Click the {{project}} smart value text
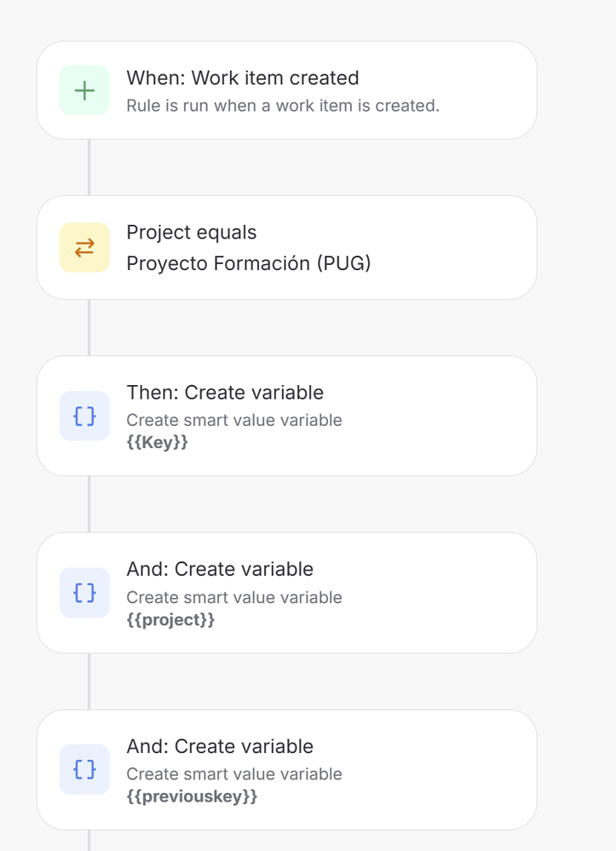This screenshot has width=616, height=851. click(170, 620)
